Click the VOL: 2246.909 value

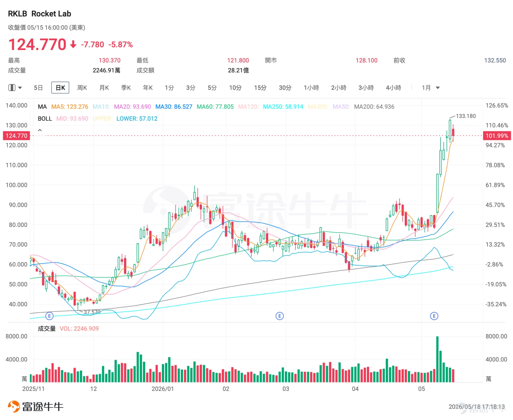pyautogui.click(x=79, y=329)
